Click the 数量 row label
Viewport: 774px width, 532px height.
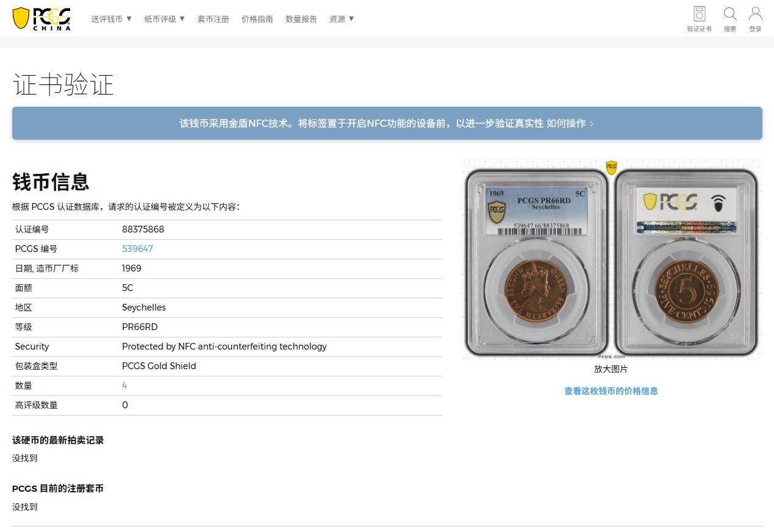[x=24, y=386]
